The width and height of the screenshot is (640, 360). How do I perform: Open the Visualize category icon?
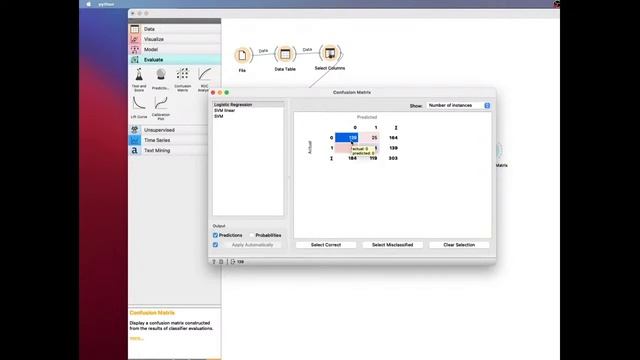click(x=135, y=39)
